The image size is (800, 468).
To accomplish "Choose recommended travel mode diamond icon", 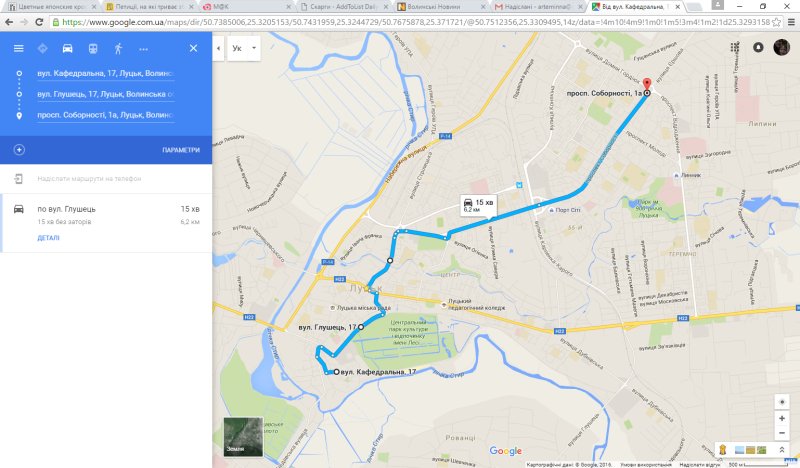I will pyautogui.click(x=43, y=48).
